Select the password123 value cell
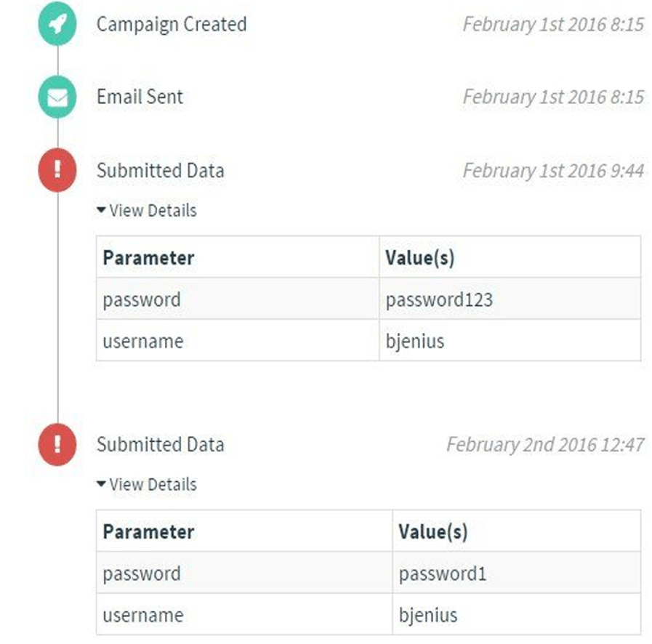 [439, 299]
